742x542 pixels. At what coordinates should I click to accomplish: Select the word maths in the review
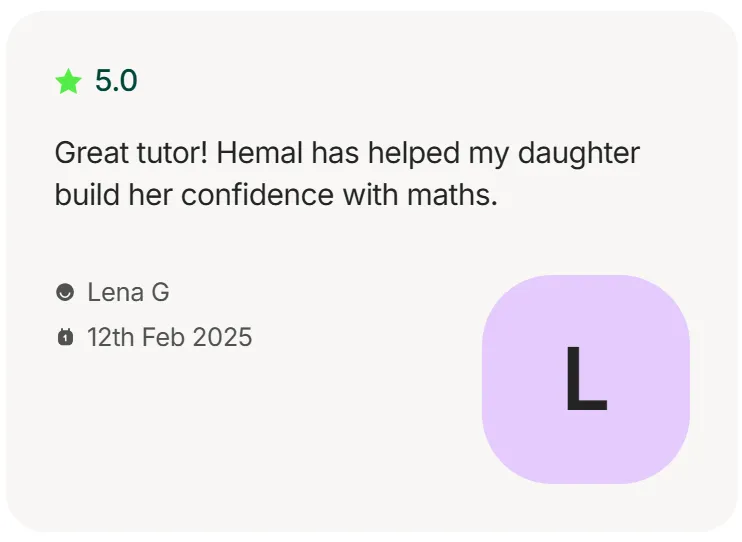tap(452, 195)
